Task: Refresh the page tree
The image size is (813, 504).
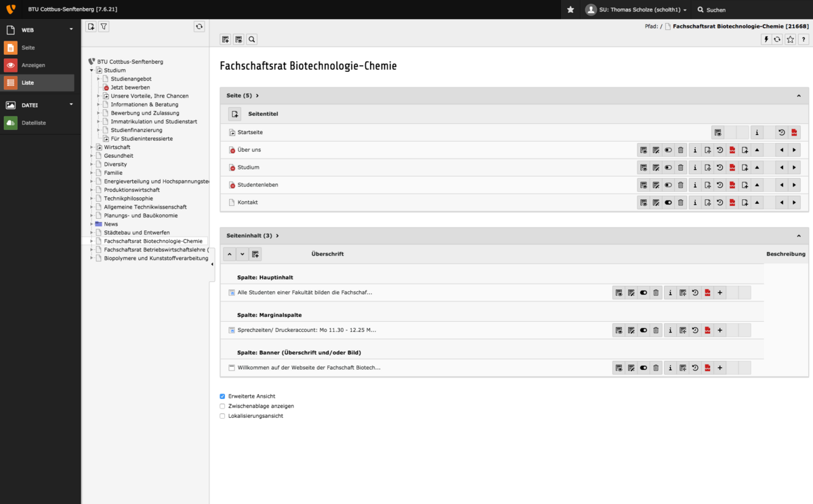Action: 199,26
